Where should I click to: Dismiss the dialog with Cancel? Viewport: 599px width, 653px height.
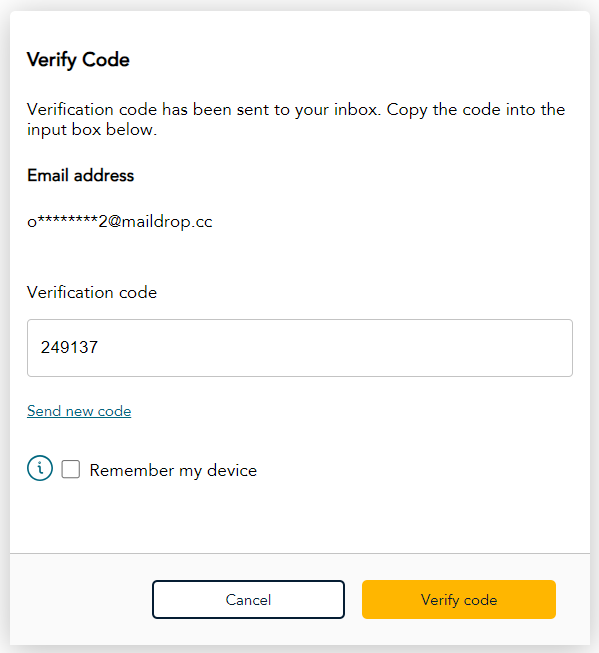point(248,599)
